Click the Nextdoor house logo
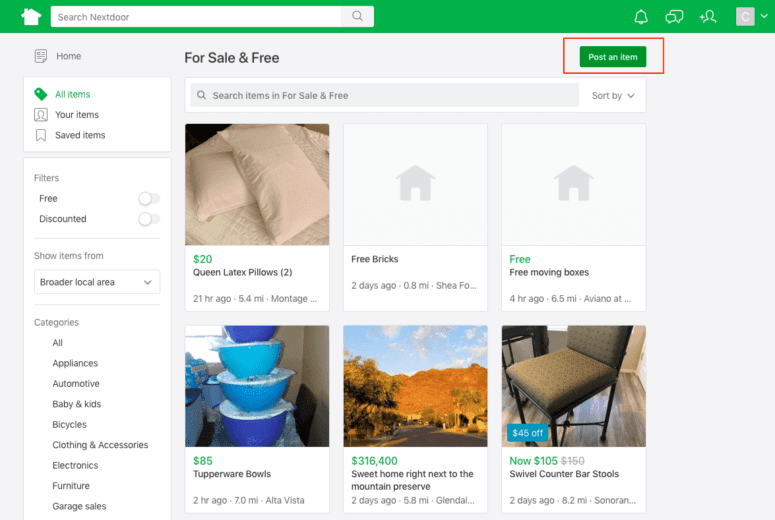 point(31,16)
